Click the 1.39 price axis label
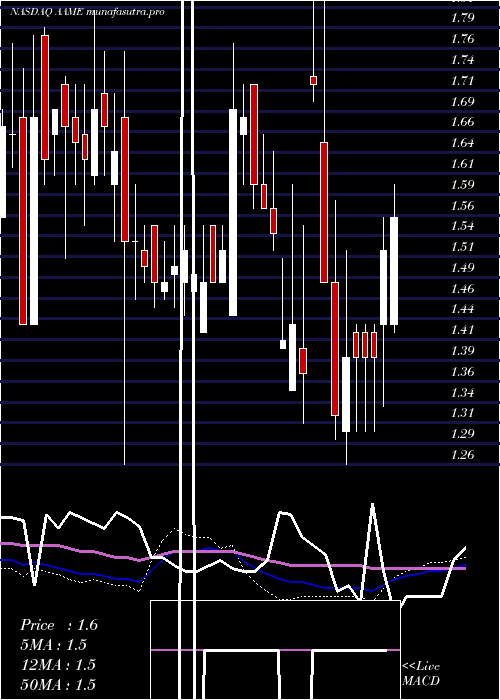This screenshot has height=700, width=500. 462,351
